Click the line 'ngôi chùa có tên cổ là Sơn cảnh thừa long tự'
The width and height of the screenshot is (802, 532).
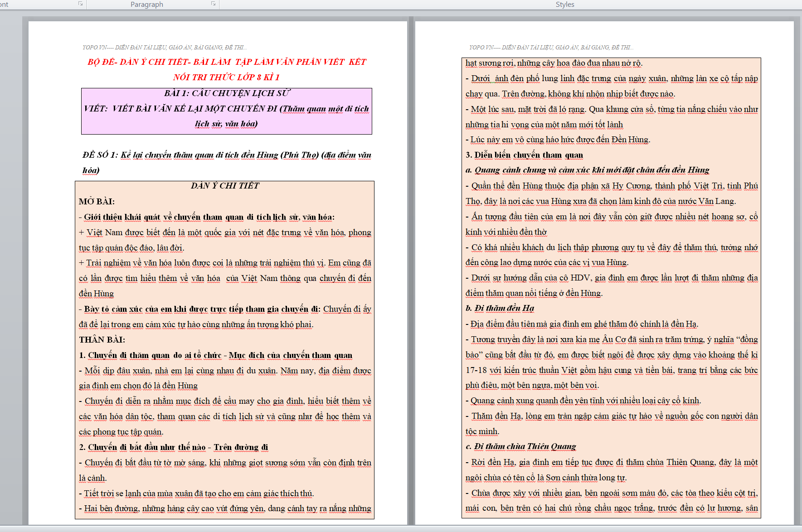click(x=546, y=478)
